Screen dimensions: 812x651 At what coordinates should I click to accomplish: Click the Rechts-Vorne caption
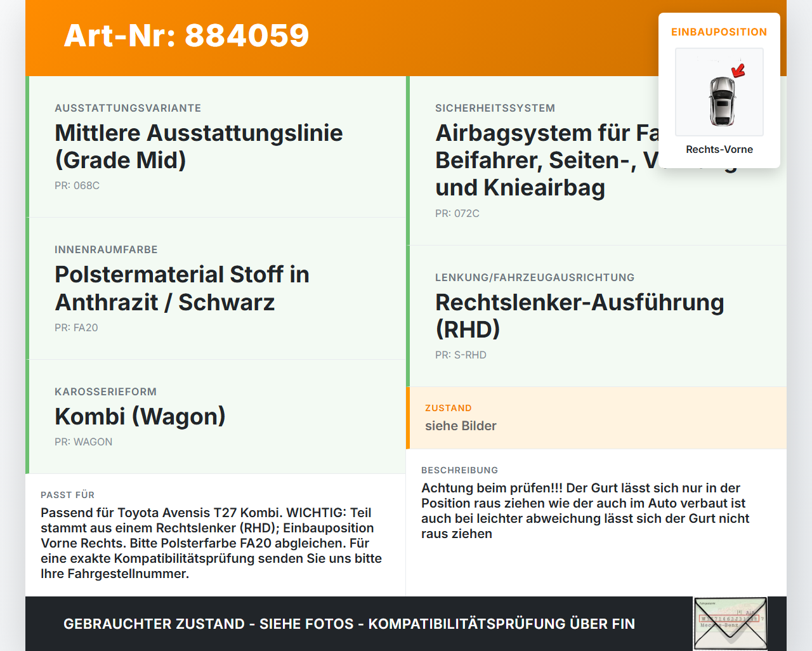click(x=719, y=150)
